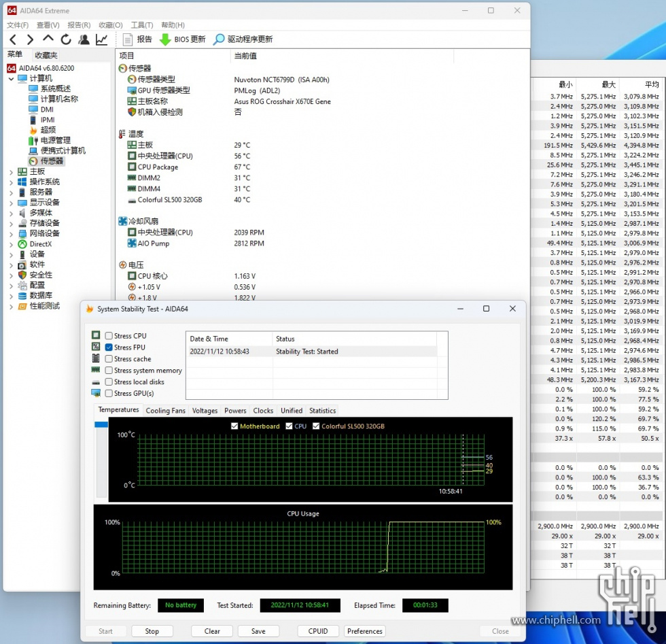Screen dimensions: 666x644
Task: Expand the 存储设备 tree node
Action: coord(11,224)
